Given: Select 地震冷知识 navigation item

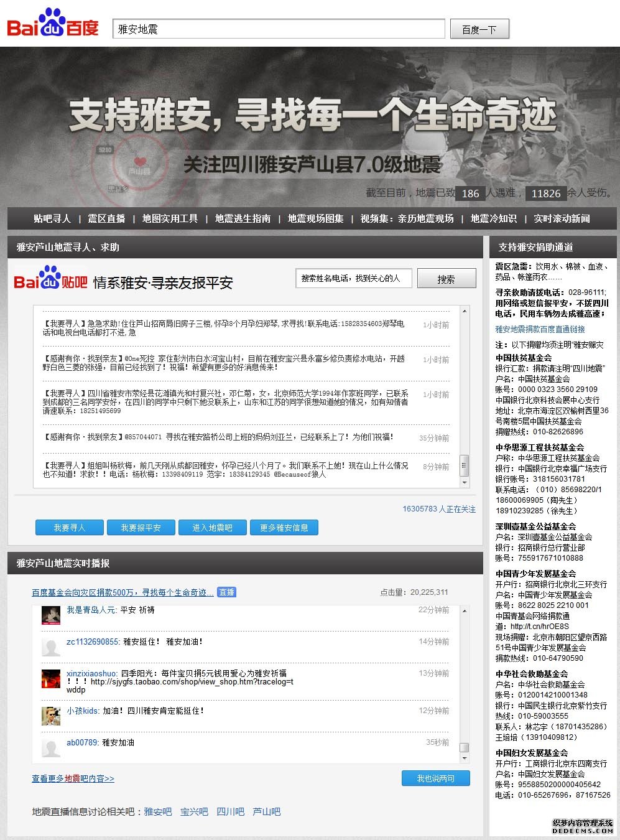Looking at the screenshot, I should tap(494, 218).
